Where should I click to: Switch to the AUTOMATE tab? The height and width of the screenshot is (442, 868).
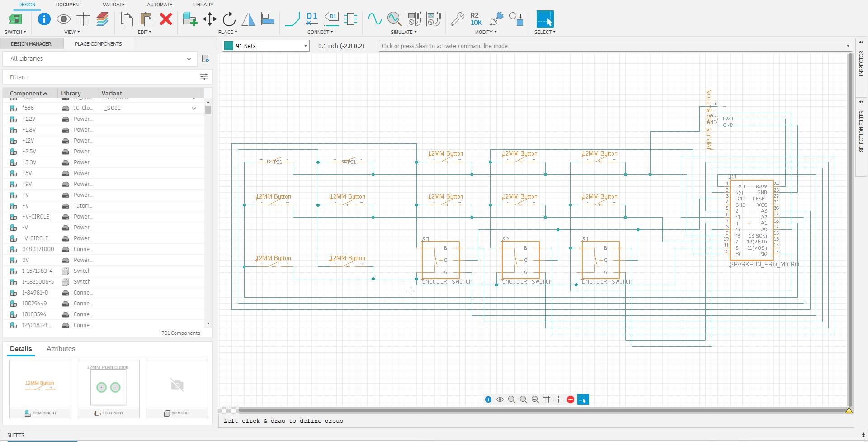tap(159, 5)
